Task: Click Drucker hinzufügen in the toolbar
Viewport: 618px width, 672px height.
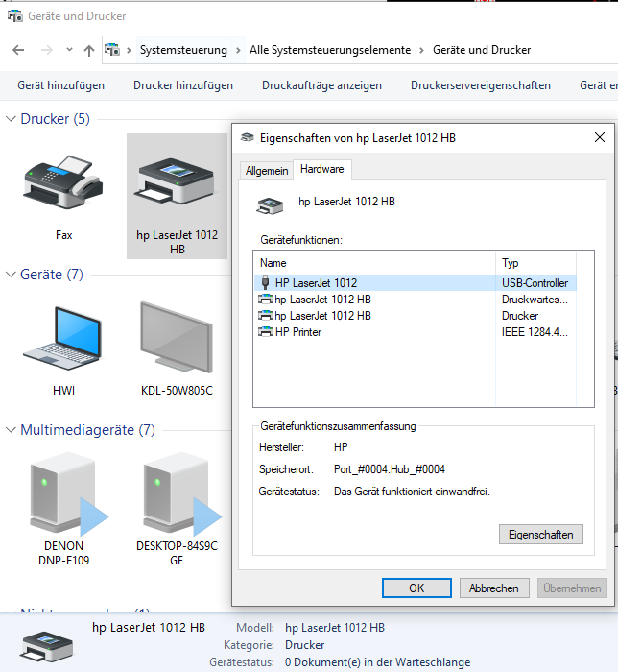Action: (x=183, y=85)
